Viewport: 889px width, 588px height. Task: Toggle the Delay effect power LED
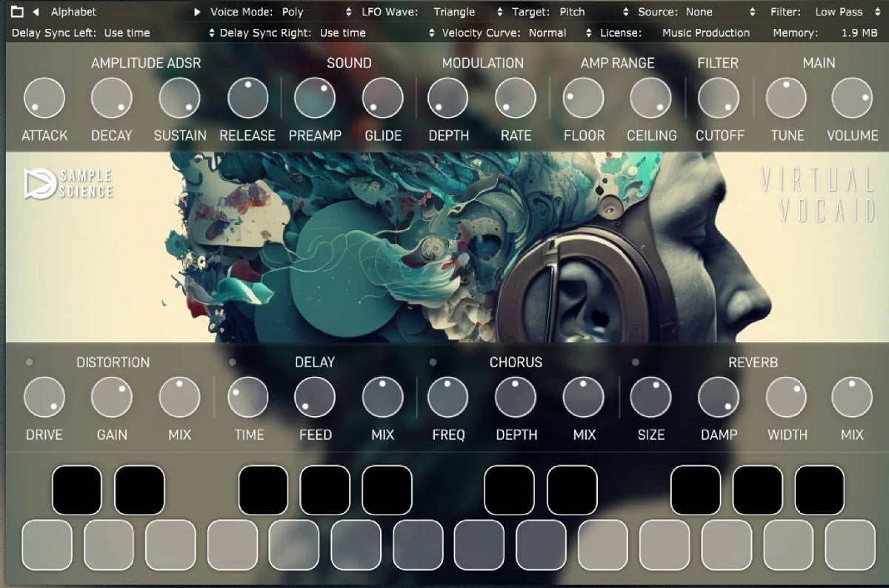click(233, 362)
